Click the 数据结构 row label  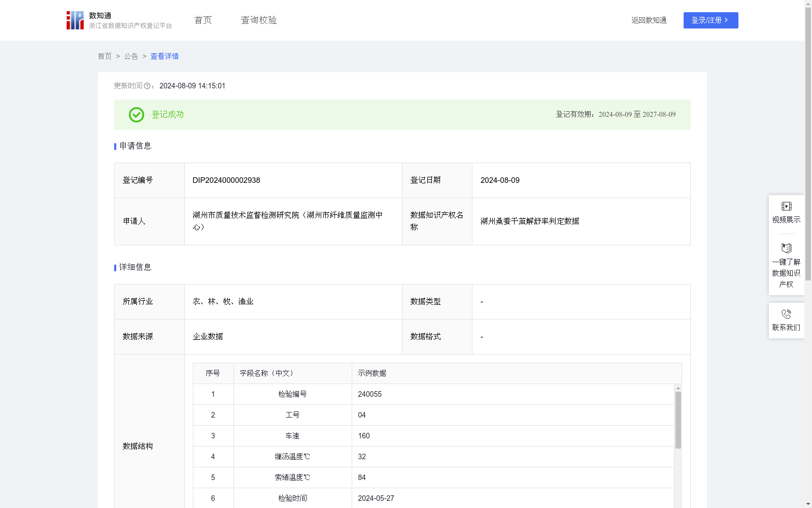(x=138, y=447)
